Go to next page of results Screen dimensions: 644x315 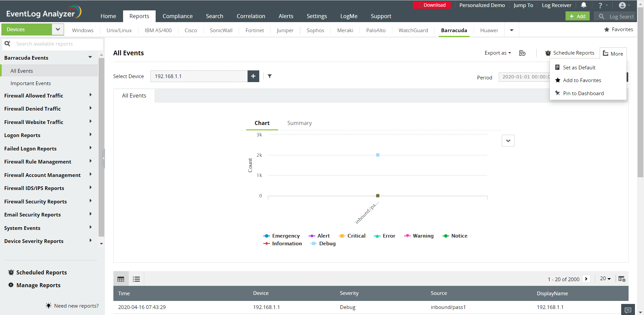point(586,279)
